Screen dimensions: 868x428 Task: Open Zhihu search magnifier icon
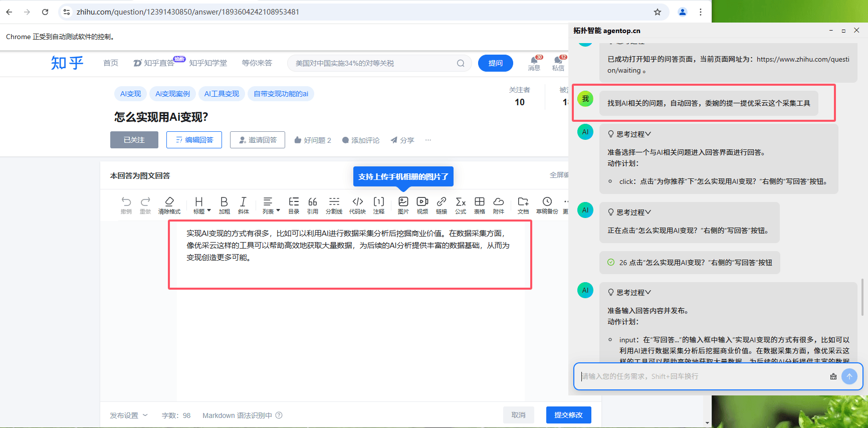(461, 63)
